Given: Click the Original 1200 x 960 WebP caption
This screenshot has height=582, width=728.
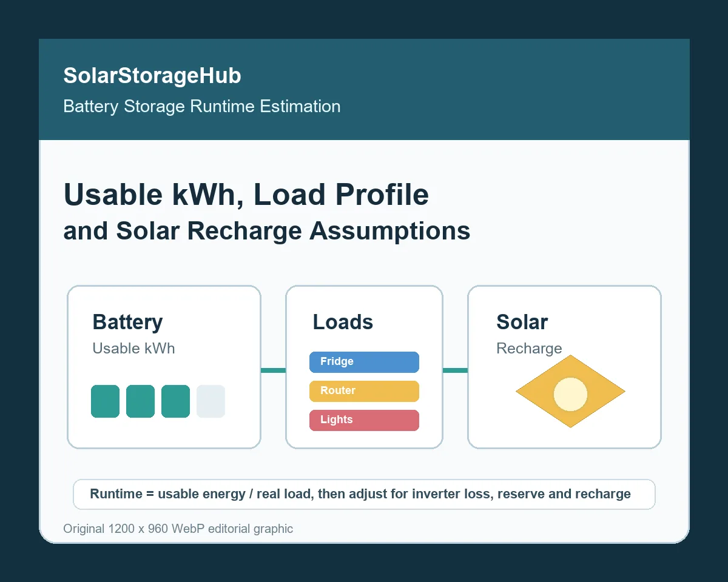Looking at the screenshot, I should [178, 529].
